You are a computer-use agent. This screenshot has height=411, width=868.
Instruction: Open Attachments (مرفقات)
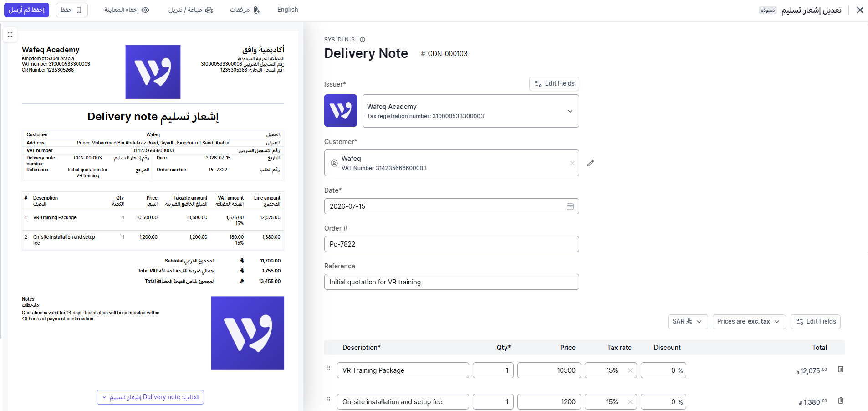tap(245, 10)
